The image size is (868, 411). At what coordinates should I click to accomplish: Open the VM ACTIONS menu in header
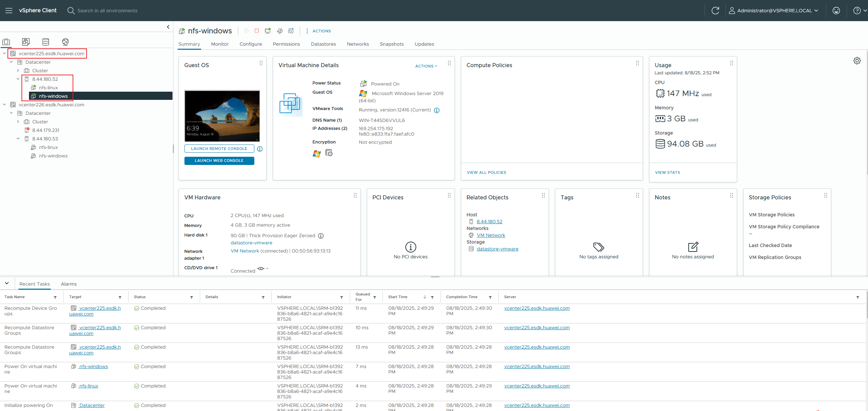pyautogui.click(x=318, y=31)
